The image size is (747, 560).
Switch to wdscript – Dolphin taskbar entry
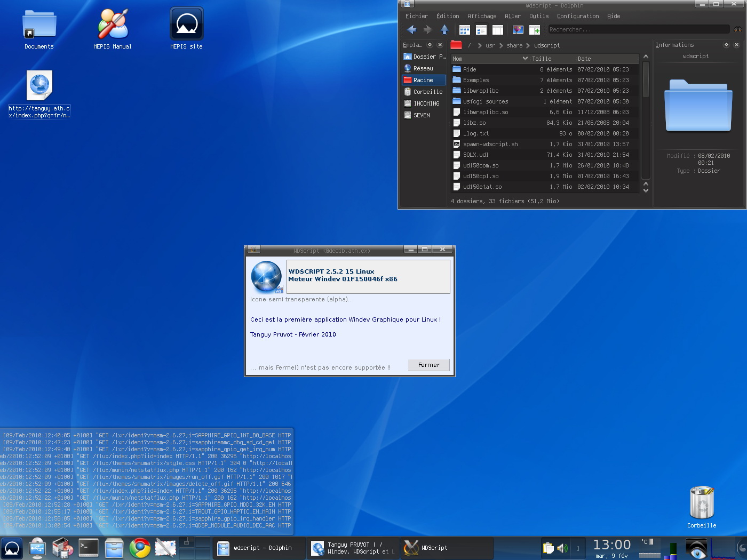[x=259, y=548]
